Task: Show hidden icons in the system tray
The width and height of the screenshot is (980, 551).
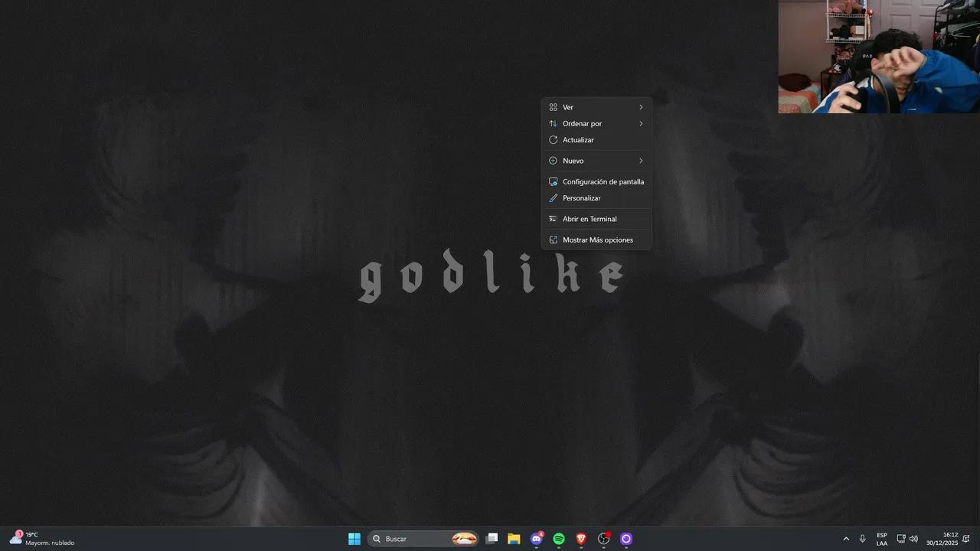Action: [846, 539]
